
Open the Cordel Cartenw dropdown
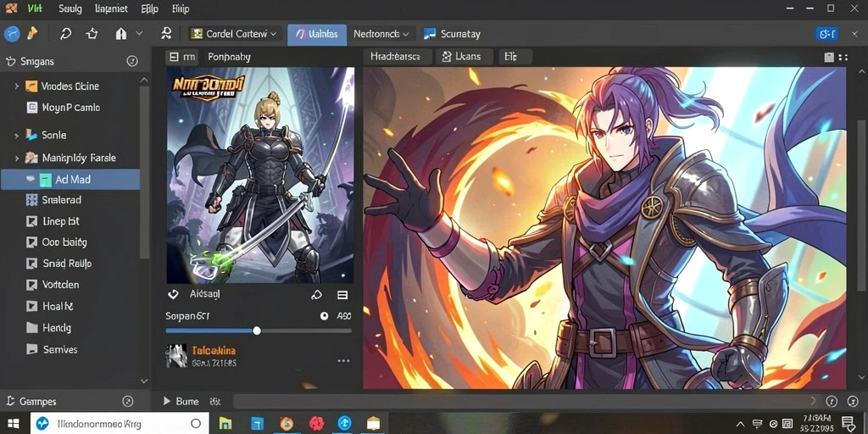(x=234, y=34)
